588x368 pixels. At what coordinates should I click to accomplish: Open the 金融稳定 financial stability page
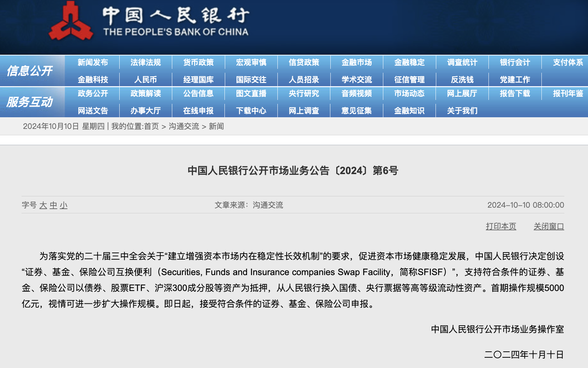tap(409, 62)
